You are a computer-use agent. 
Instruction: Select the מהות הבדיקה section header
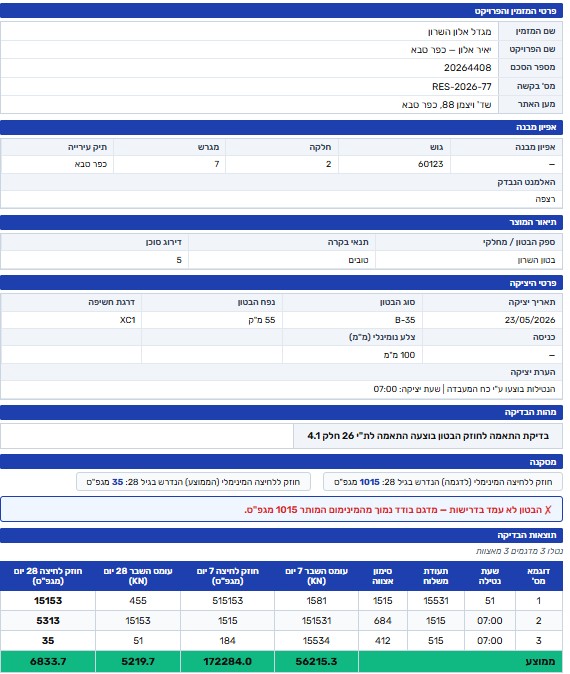tap(282, 412)
